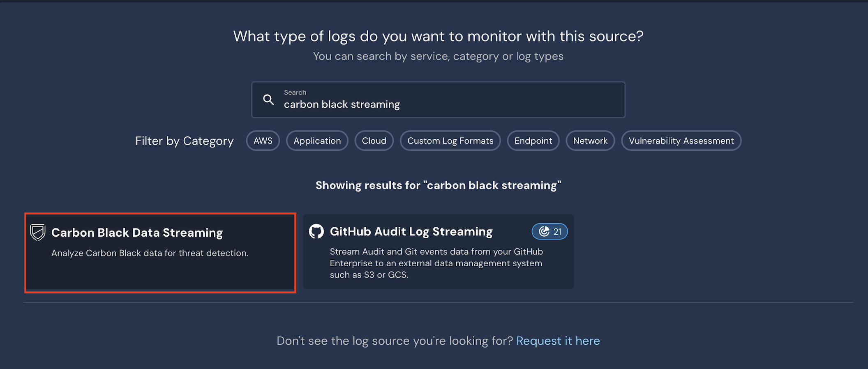Filter by Vulnerability Assessment category
This screenshot has width=868, height=369.
click(681, 141)
